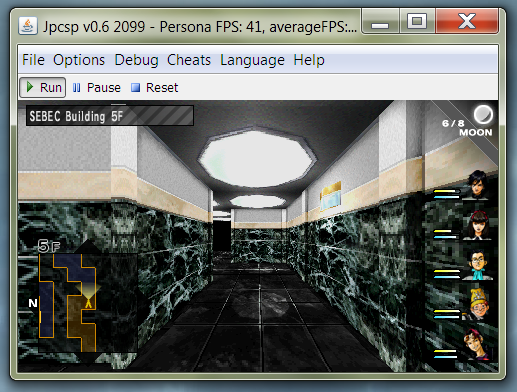Click the 5F dungeon minimap
This screenshot has width=517, height=392.
(68, 302)
